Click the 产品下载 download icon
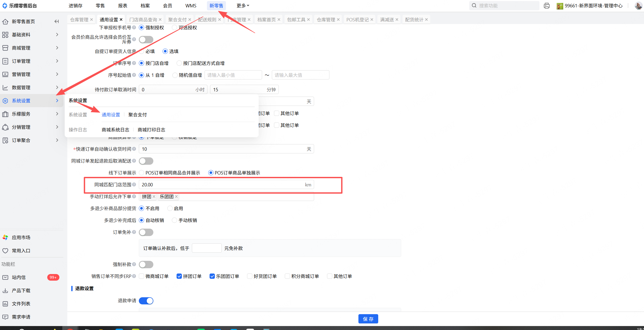Viewport: 644px width, 330px height. point(5,290)
